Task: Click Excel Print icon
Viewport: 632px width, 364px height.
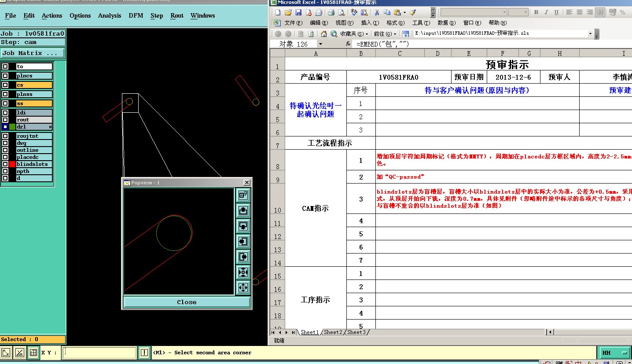Action: pyautogui.click(x=331, y=12)
